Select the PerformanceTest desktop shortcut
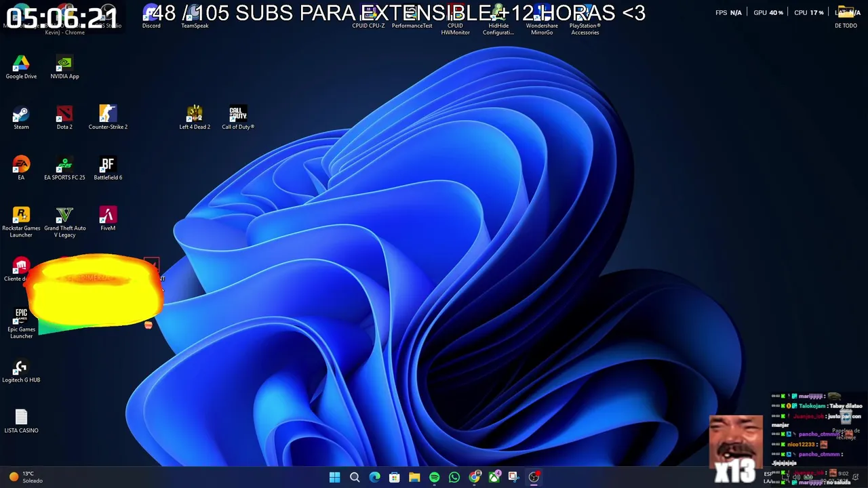 412,18
